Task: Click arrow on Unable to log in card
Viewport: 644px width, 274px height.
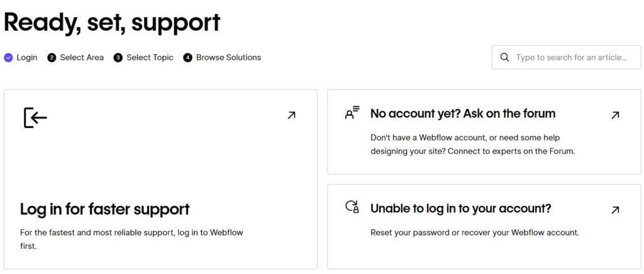Action: coord(615,210)
